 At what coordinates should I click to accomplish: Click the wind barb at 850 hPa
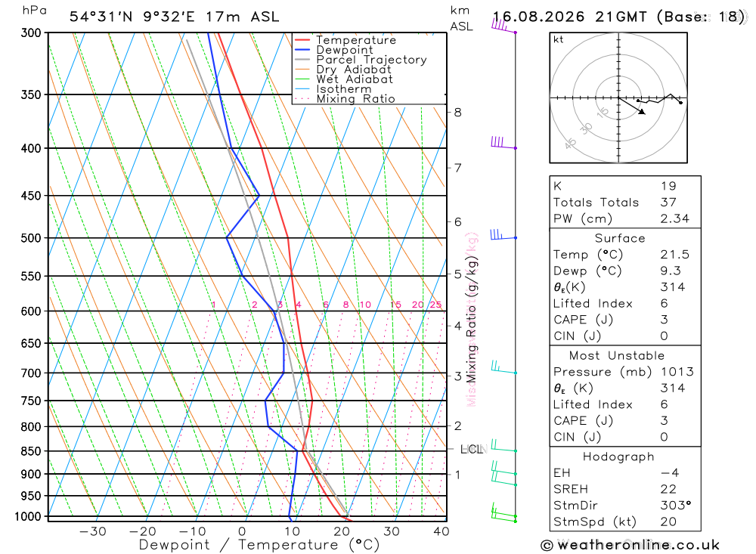tap(503, 445)
